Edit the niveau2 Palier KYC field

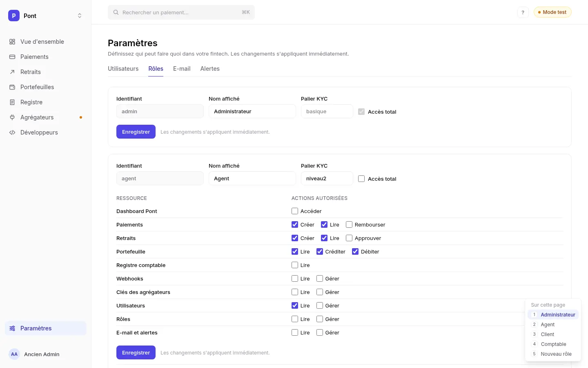[327, 178]
